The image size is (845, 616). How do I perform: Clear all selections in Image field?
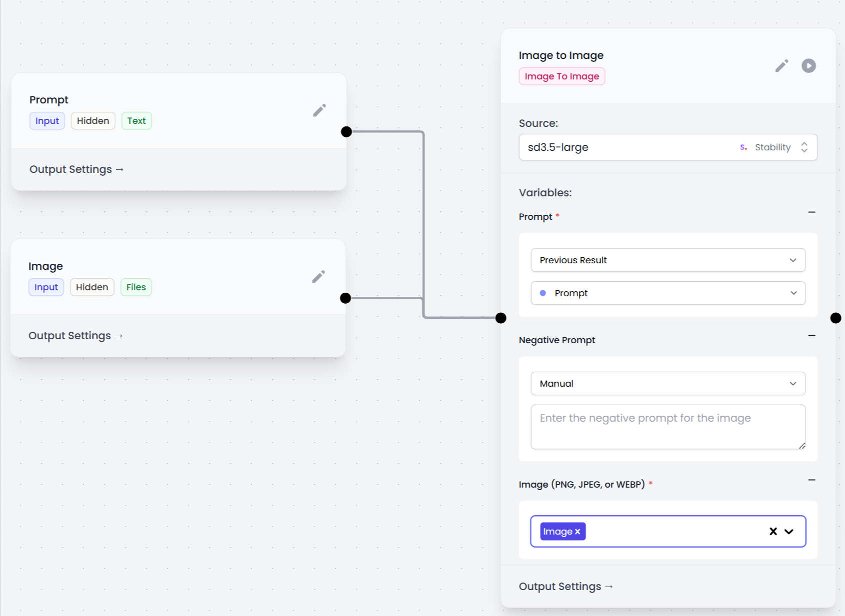coord(773,532)
